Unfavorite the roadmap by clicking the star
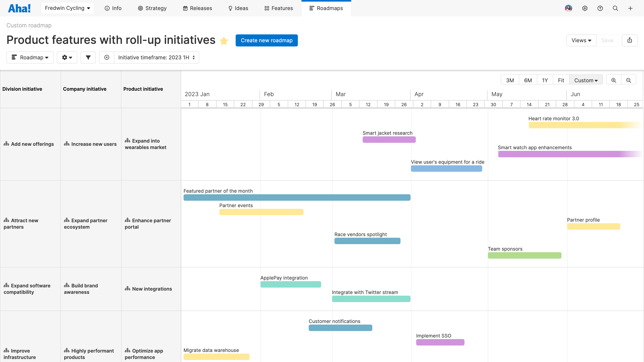The image size is (644, 362). tap(224, 41)
